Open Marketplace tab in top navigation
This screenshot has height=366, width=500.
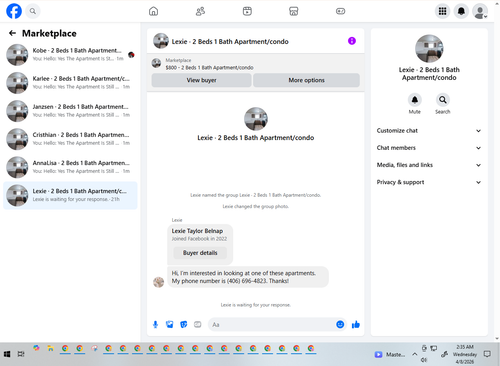(x=294, y=11)
